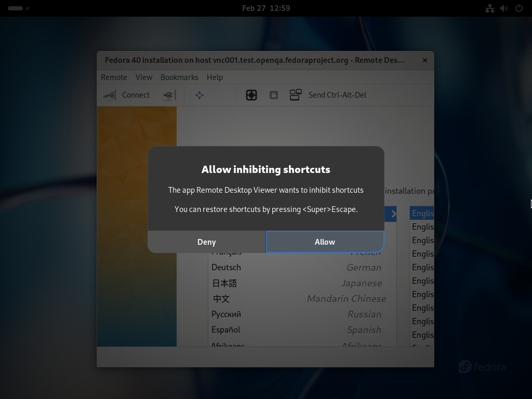Toggle the scaling toolbar icon
The image size is (532, 399).
click(251, 95)
